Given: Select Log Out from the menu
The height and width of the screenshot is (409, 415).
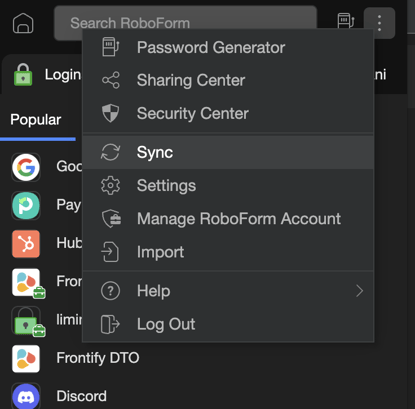Looking at the screenshot, I should point(228,324).
